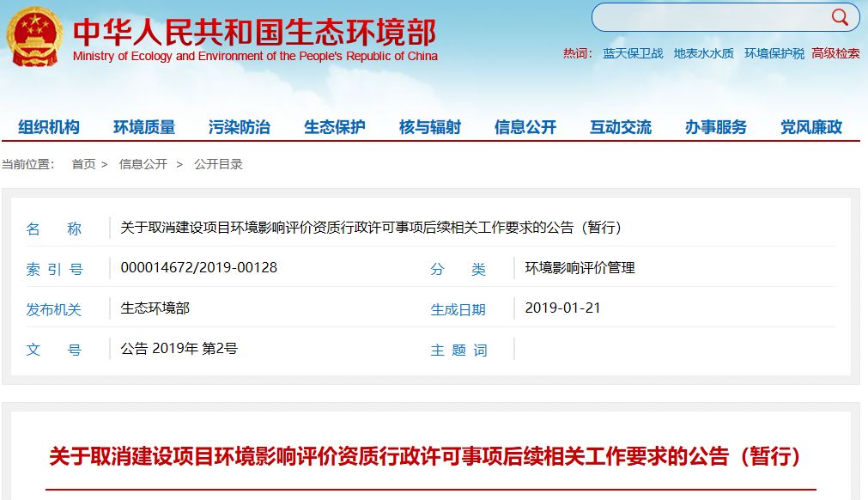
Task: Open the 环境质量 menu
Action: 144,127
